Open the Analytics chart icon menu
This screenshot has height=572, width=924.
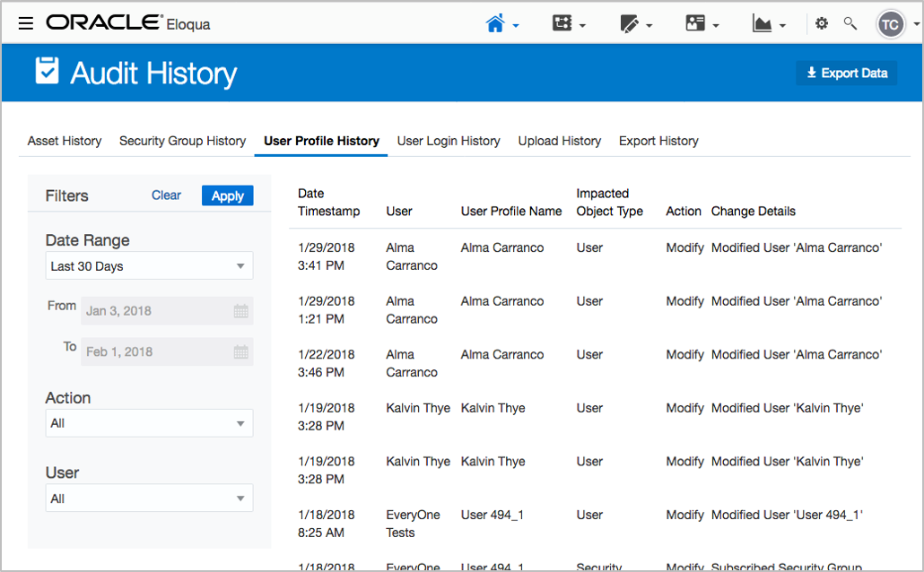(x=763, y=24)
